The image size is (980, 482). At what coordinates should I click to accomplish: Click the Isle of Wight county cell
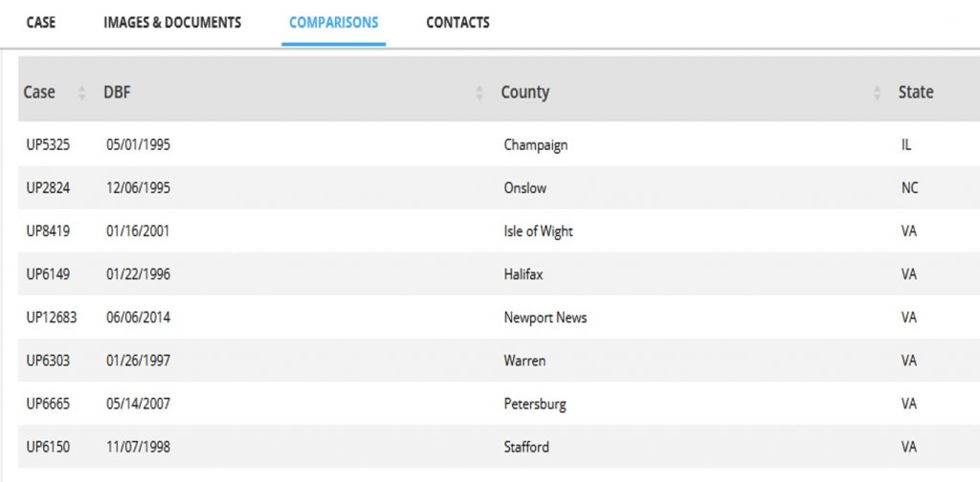[x=538, y=231]
